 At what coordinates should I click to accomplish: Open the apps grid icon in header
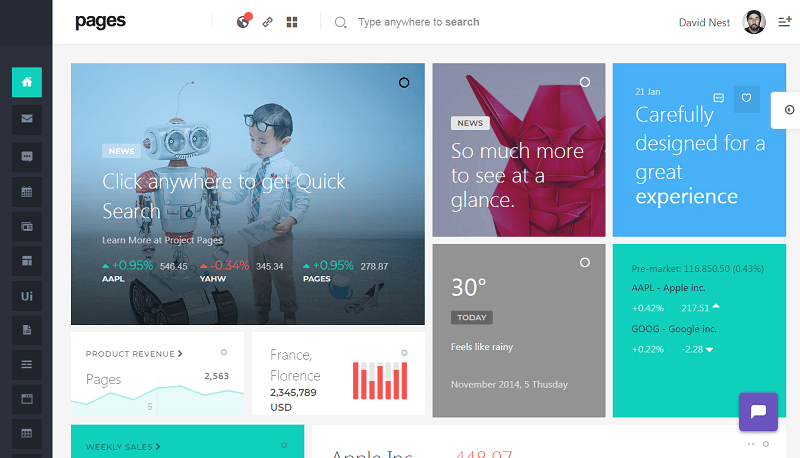pos(292,22)
